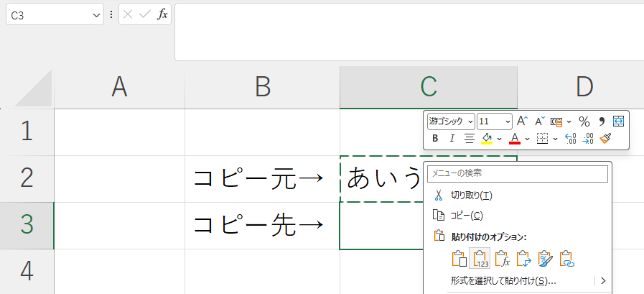Paste with the default paste icon
Viewport: 644px width, 294px height.
459,259
